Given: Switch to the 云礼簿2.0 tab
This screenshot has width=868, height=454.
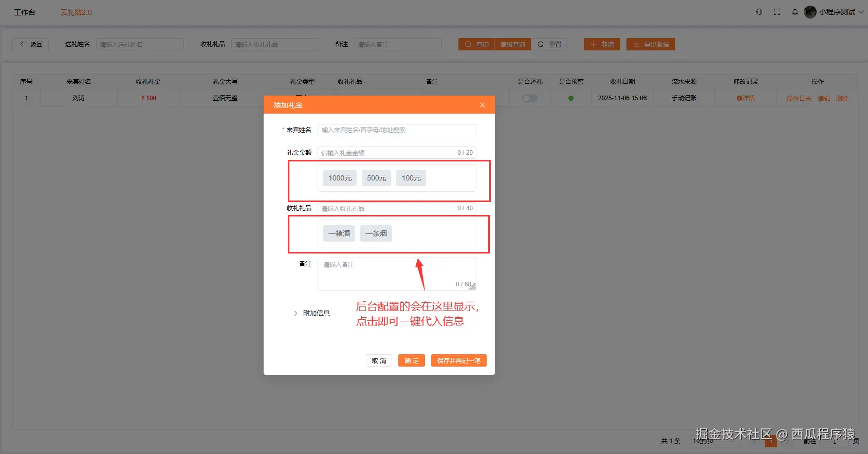Looking at the screenshot, I should click(76, 12).
